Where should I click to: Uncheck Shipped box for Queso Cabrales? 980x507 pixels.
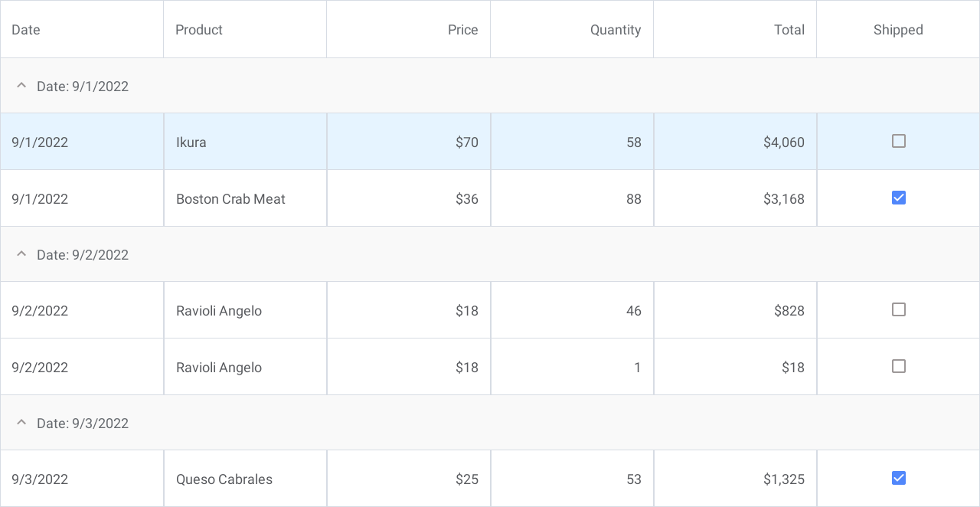pos(899,478)
